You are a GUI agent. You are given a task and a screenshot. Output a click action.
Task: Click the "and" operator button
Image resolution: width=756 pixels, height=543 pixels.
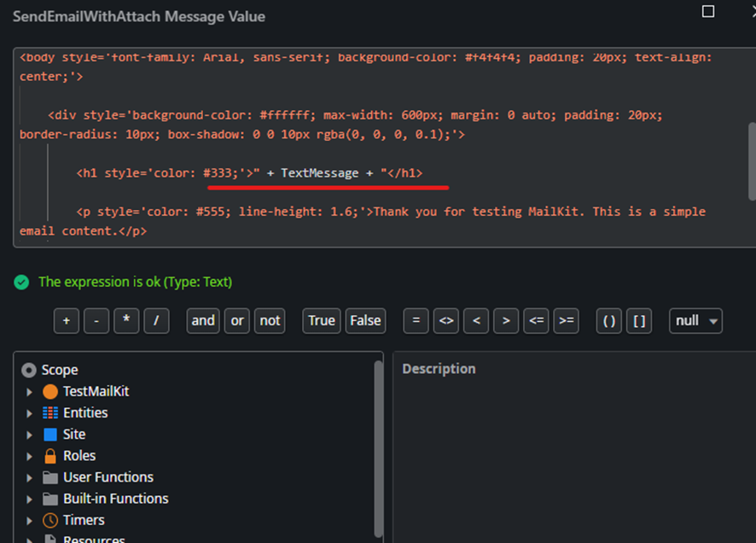tap(202, 321)
